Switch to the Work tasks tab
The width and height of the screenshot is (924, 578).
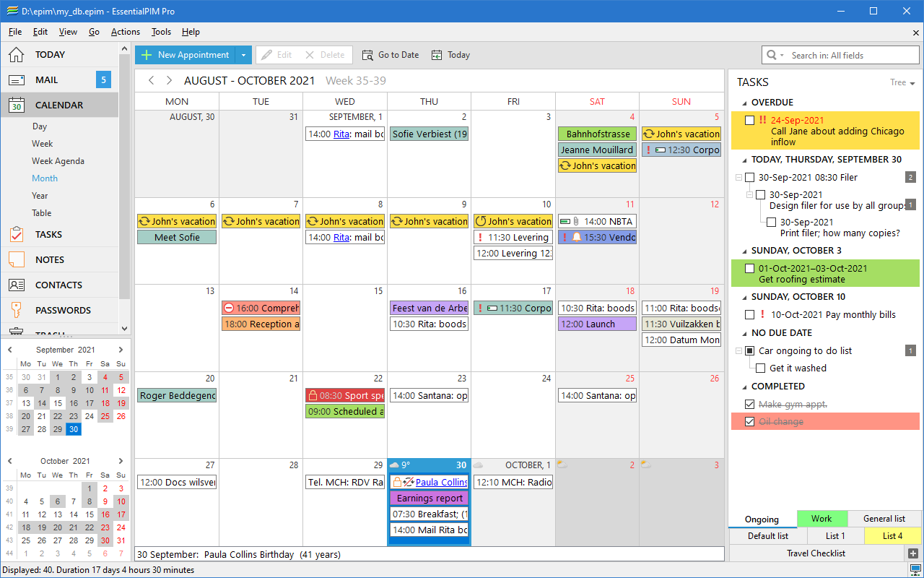click(x=822, y=518)
